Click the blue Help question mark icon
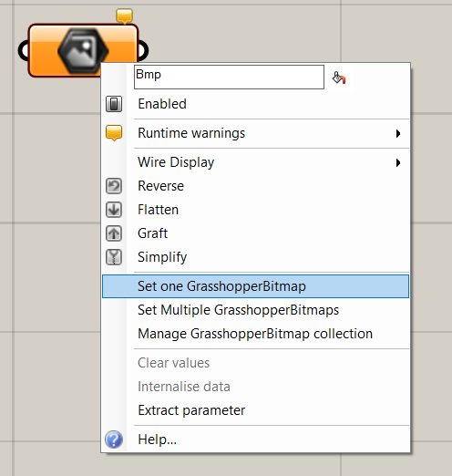 tap(114, 440)
